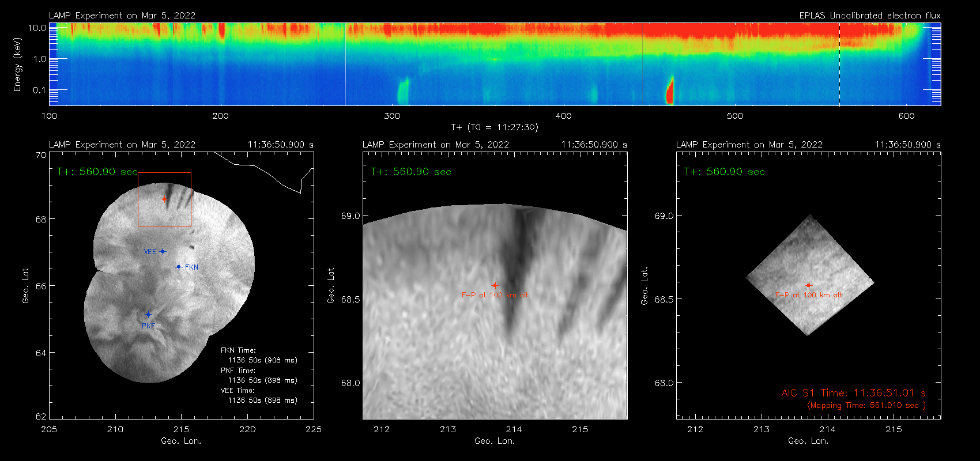Click the 'Energy (keV)' axis label

(x=17, y=65)
